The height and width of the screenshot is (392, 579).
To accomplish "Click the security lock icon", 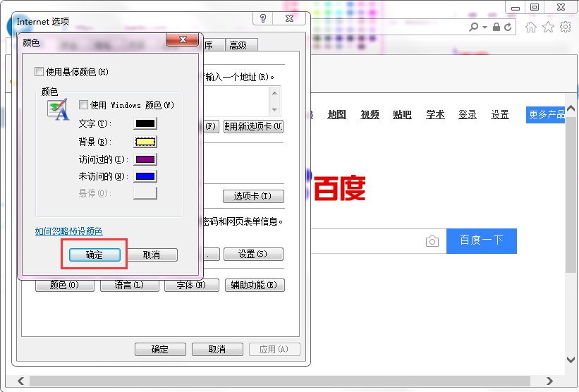I will (496, 27).
